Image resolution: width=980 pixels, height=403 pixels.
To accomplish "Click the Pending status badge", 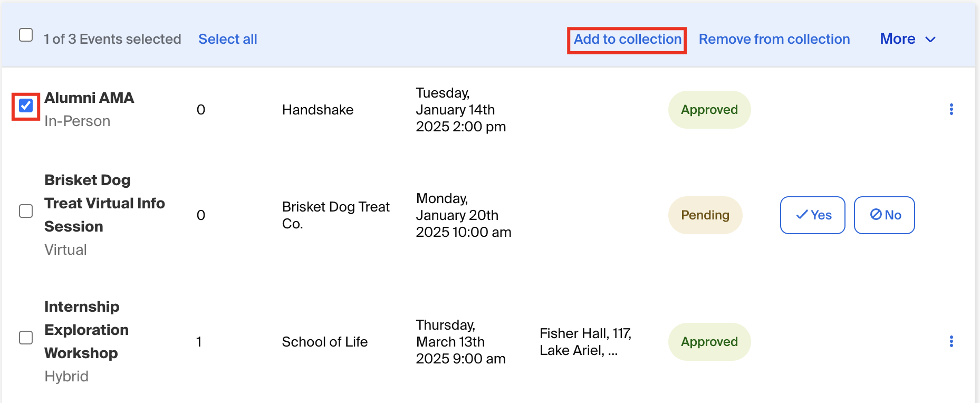I will click(x=705, y=215).
